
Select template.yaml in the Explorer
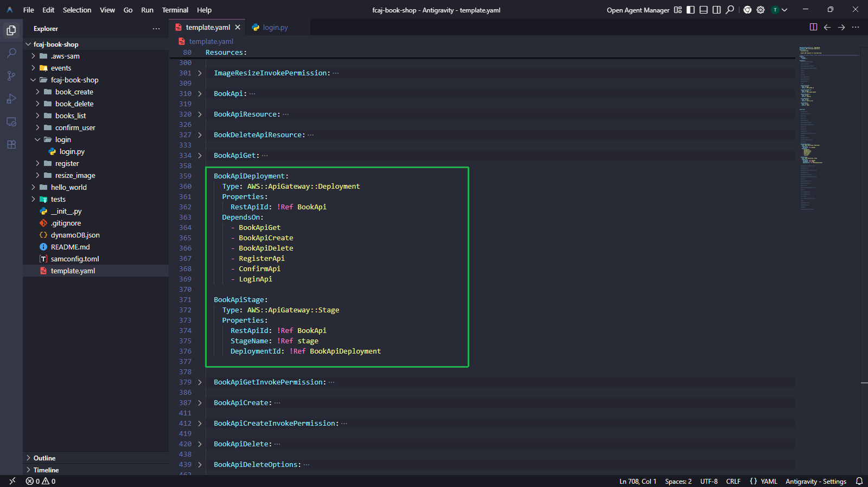pos(96,271)
